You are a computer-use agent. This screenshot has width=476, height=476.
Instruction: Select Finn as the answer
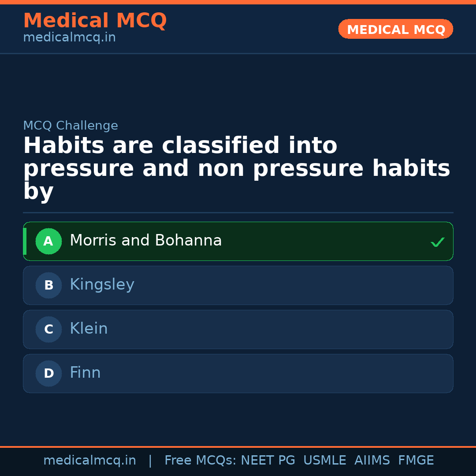(85, 373)
